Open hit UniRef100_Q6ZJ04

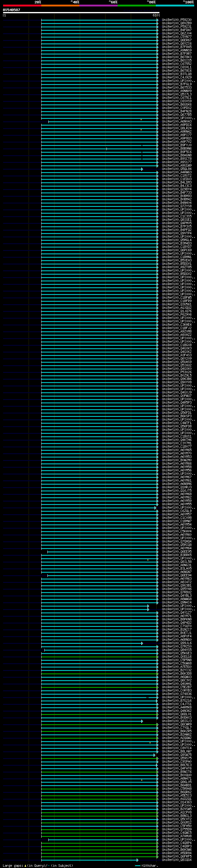(177, 33)
